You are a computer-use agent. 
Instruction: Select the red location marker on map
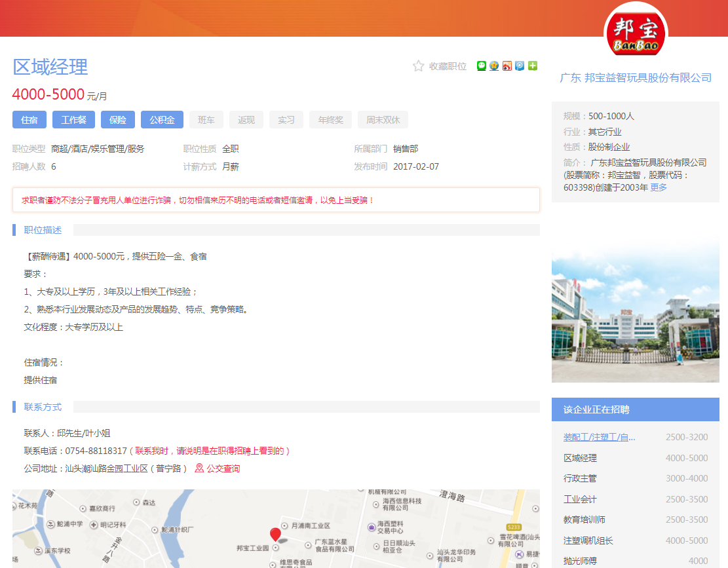click(275, 534)
